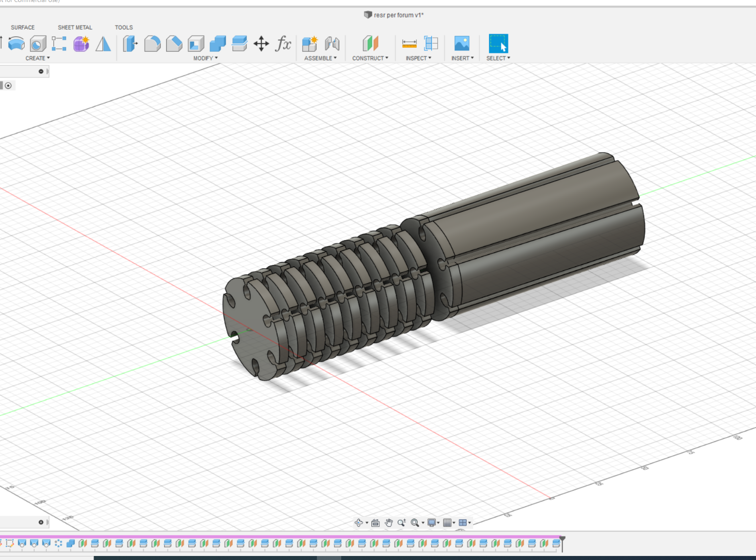Switch to the TOOLS tab

point(123,28)
